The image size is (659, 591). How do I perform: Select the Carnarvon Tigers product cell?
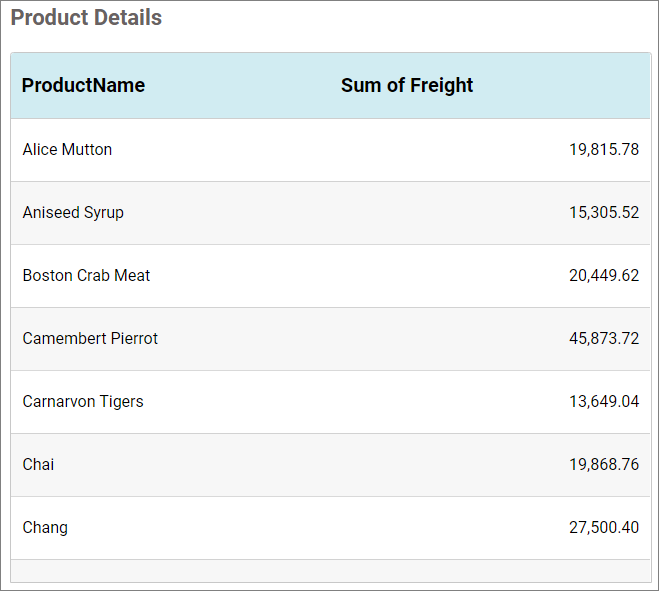coord(83,402)
